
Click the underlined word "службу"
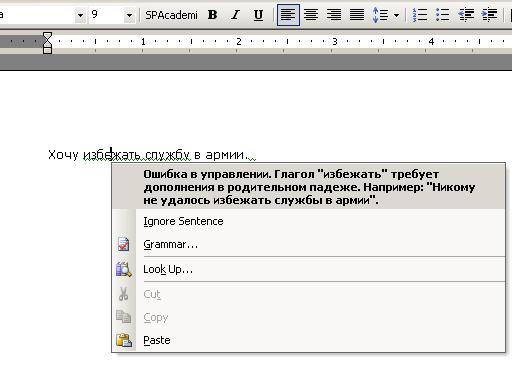coord(168,155)
